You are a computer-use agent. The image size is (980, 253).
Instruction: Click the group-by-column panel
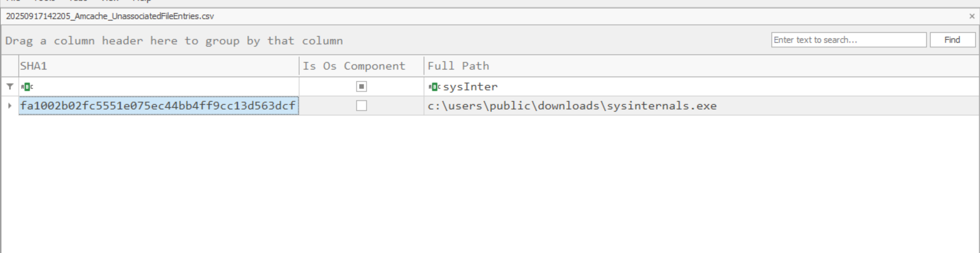(x=383, y=40)
